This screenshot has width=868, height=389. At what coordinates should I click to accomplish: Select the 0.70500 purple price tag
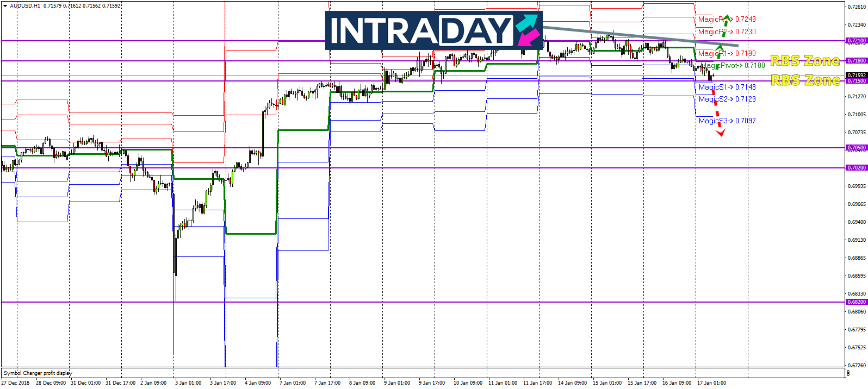(856, 148)
